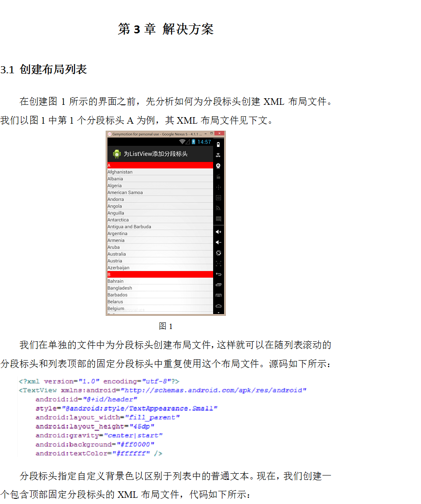Tap the Bangladesh list item
The width and height of the screenshot is (421, 504).
click(120, 288)
